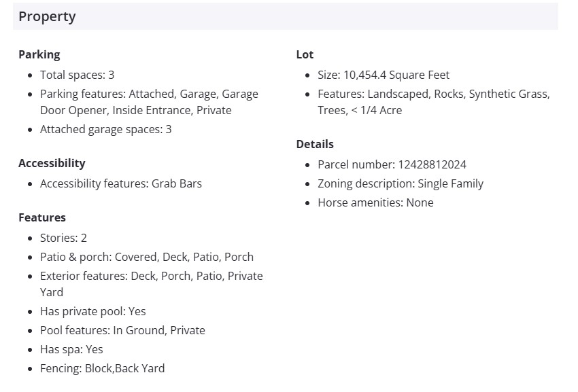Click the Parking features list item

click(x=149, y=102)
